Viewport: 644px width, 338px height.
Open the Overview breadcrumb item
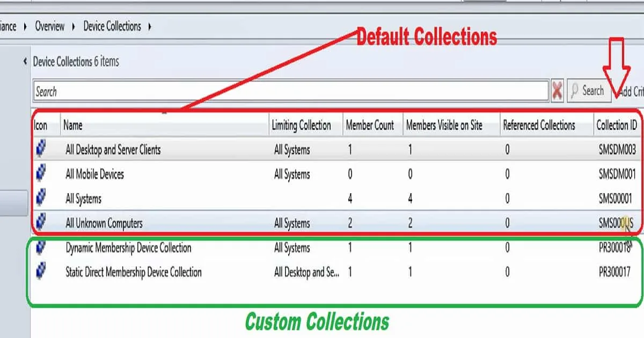tap(49, 26)
